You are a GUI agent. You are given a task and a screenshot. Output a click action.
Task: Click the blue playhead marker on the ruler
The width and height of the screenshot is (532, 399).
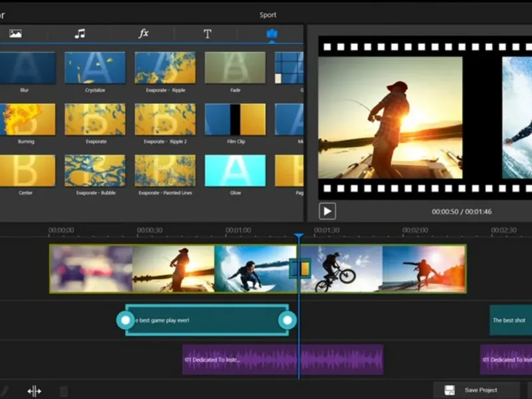(x=299, y=236)
